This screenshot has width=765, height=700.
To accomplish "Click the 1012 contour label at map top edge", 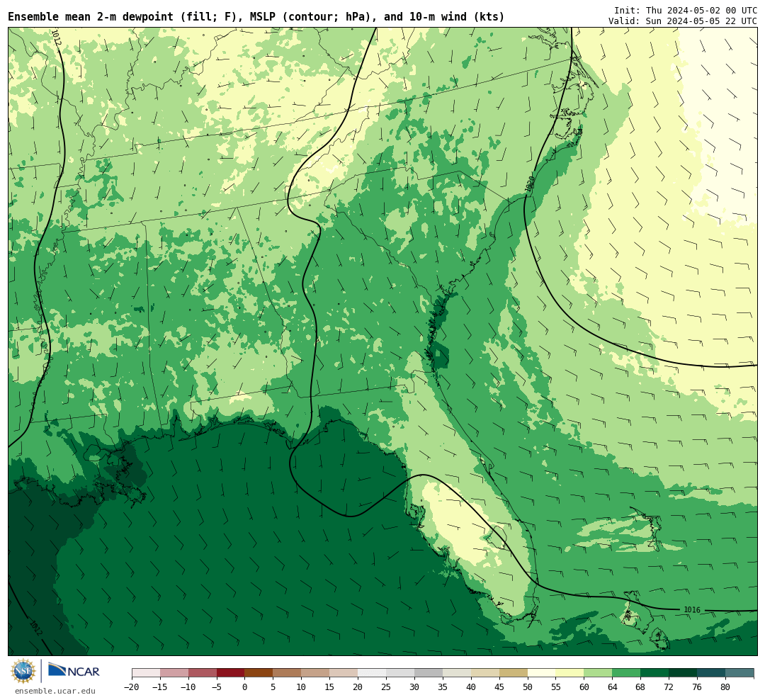I will (x=56, y=38).
